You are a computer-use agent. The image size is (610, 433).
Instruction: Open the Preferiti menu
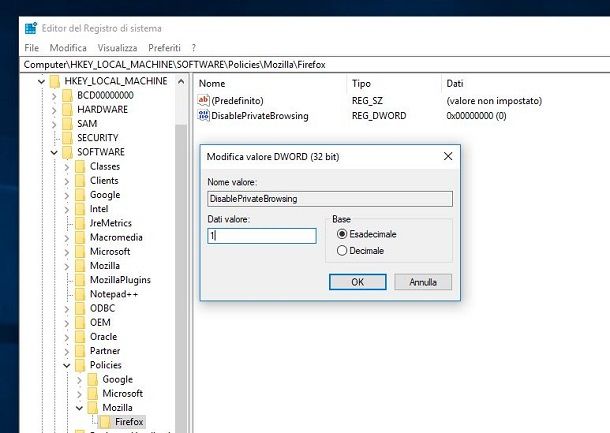pos(165,48)
